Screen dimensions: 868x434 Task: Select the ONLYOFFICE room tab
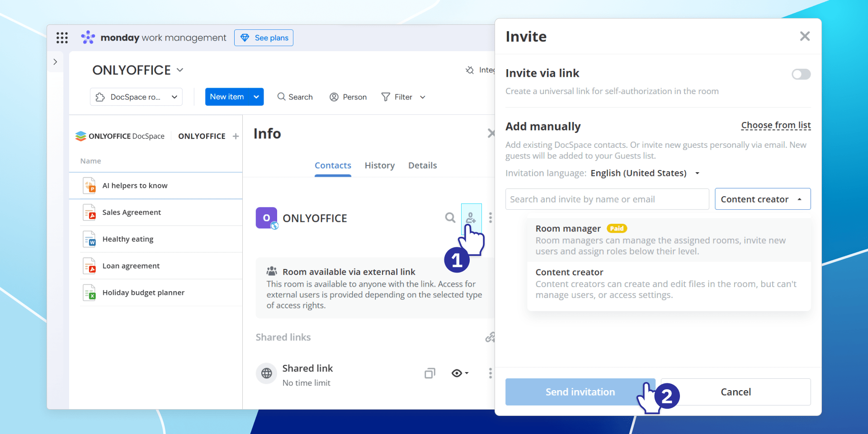(x=202, y=136)
